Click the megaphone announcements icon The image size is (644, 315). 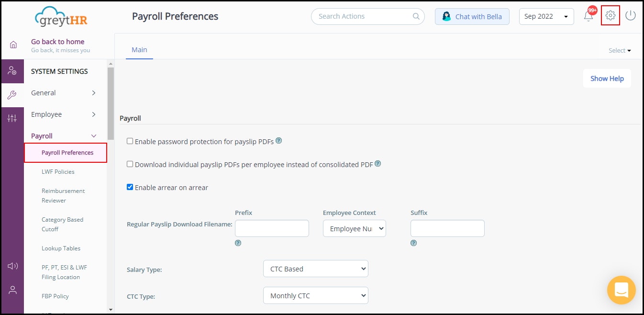click(x=13, y=266)
